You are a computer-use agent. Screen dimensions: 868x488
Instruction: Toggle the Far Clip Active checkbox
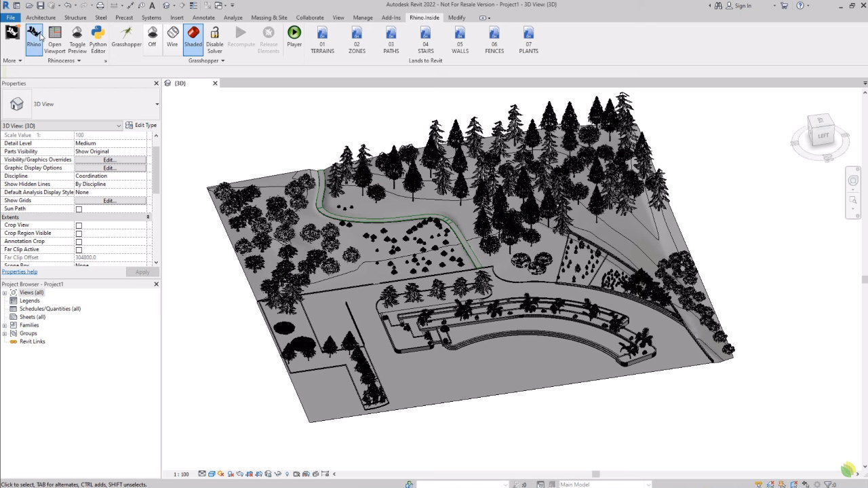[79, 250]
